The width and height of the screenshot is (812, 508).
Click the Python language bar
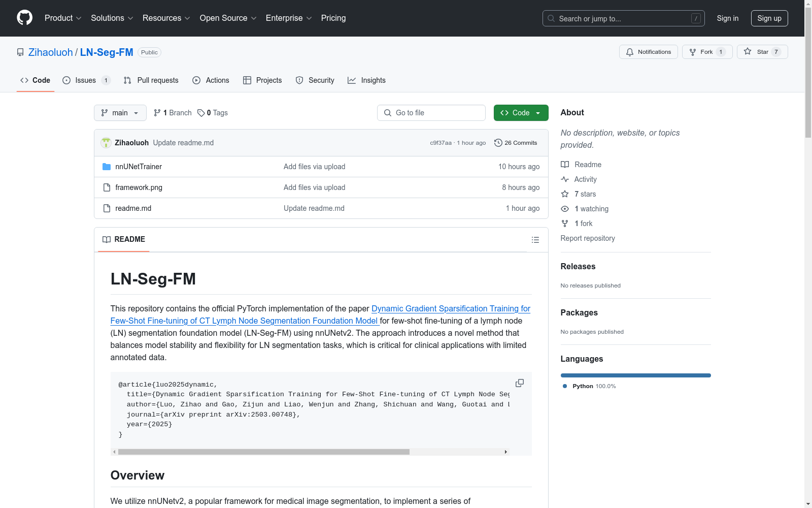pos(636,375)
